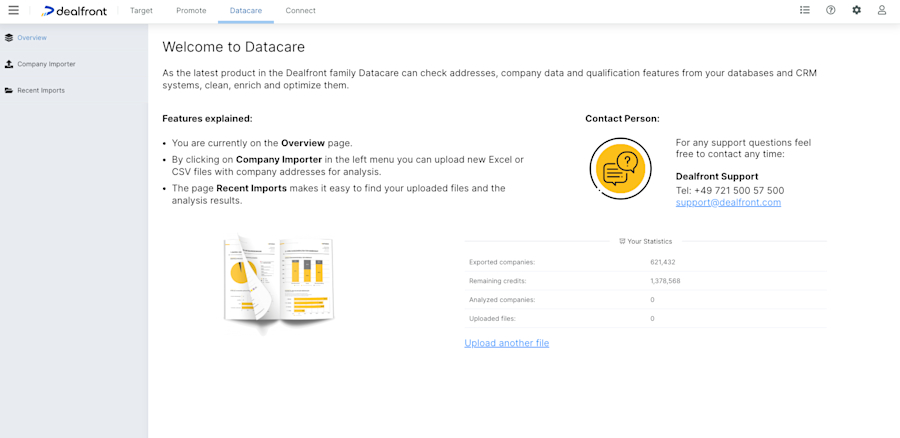Click the Your Statistics heading icon
The image size is (900, 438).
point(622,242)
